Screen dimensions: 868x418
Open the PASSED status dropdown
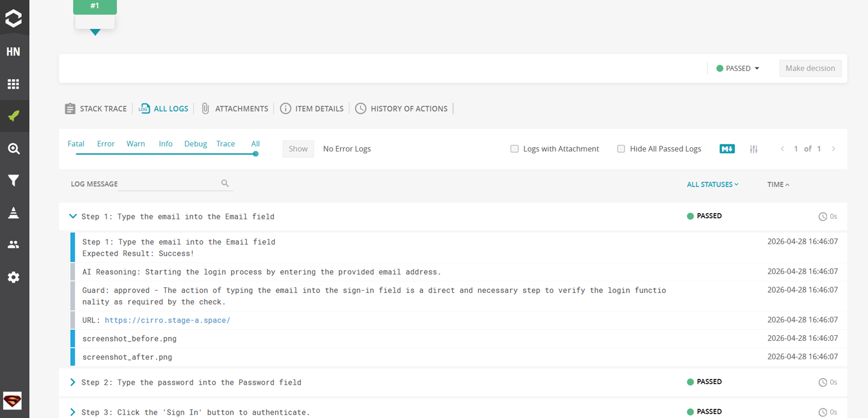(738, 68)
